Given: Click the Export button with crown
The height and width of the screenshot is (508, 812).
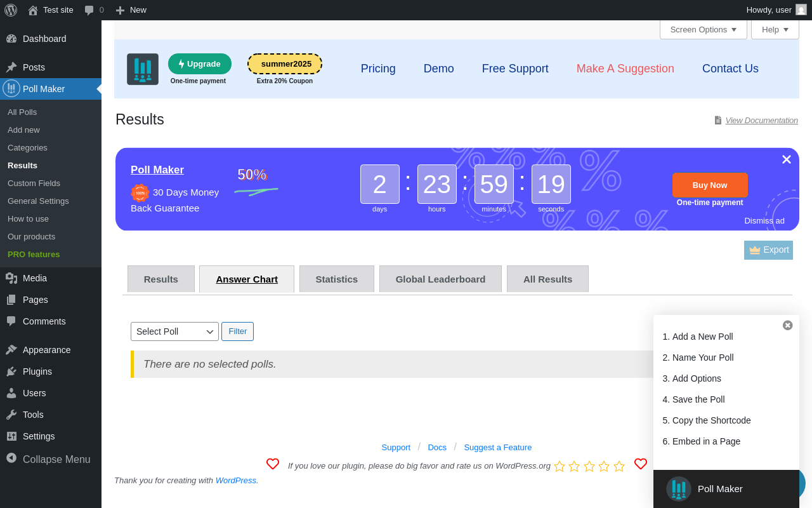Looking at the screenshot, I should coord(768,250).
